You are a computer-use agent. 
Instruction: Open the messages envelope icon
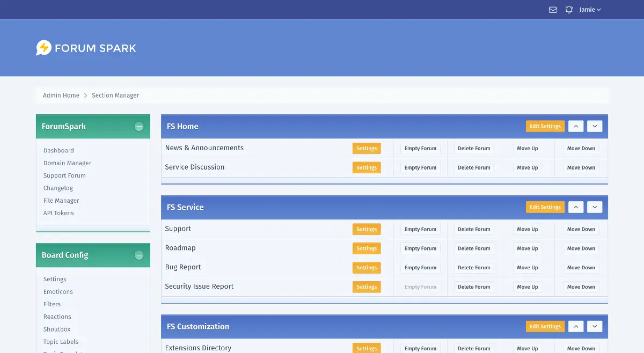tap(553, 10)
